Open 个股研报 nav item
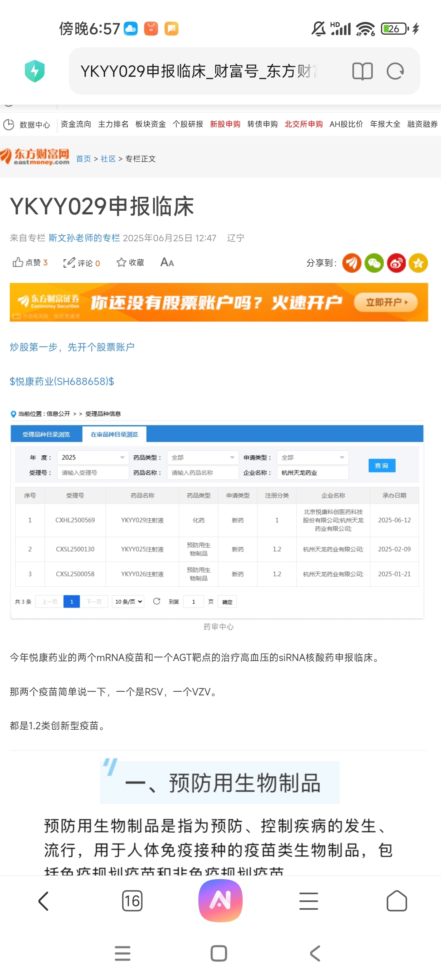441x980 pixels. [x=188, y=124]
